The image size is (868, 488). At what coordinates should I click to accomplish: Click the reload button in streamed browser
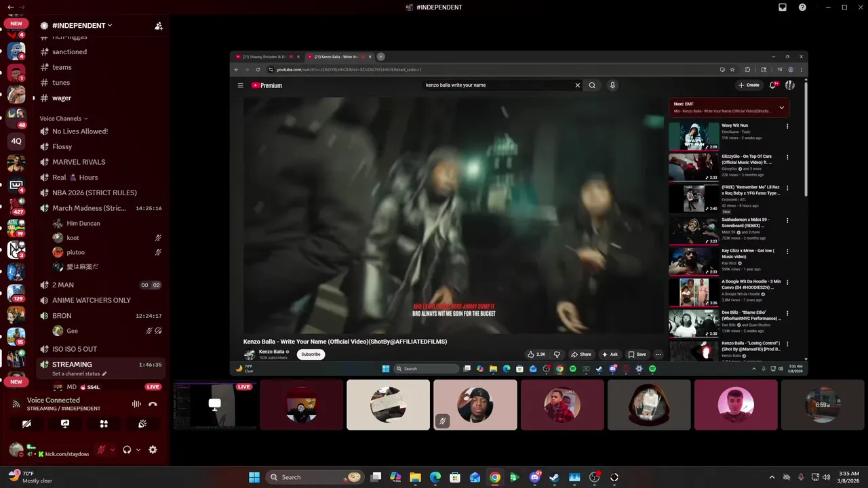[258, 69]
